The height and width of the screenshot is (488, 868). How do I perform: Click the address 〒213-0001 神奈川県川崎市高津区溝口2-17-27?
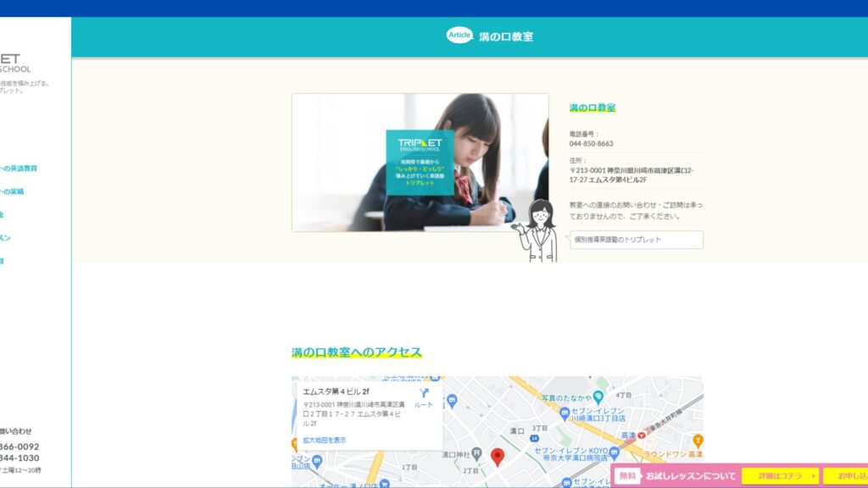(x=631, y=175)
